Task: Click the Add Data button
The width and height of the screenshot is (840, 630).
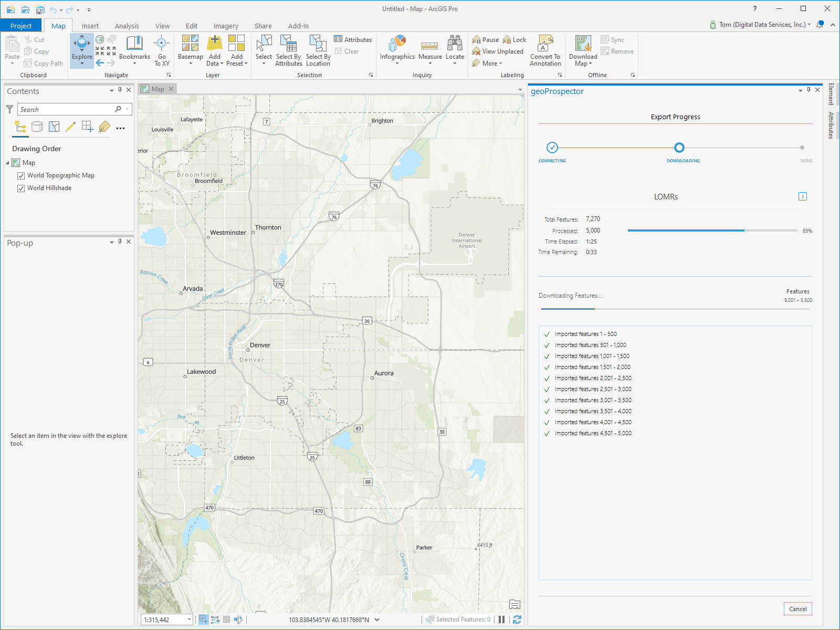Action: click(x=215, y=51)
